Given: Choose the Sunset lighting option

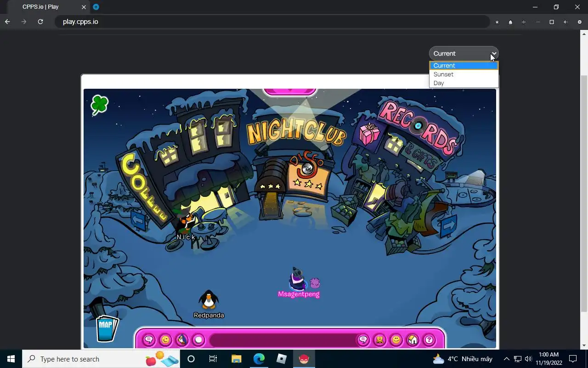Looking at the screenshot, I should point(464,74).
